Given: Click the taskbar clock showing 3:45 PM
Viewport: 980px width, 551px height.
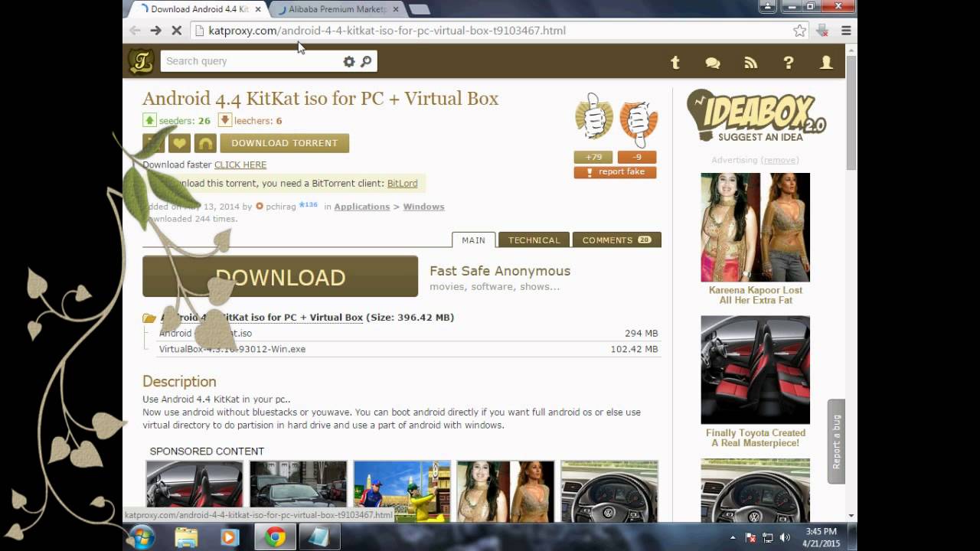Looking at the screenshot, I should click(821, 537).
